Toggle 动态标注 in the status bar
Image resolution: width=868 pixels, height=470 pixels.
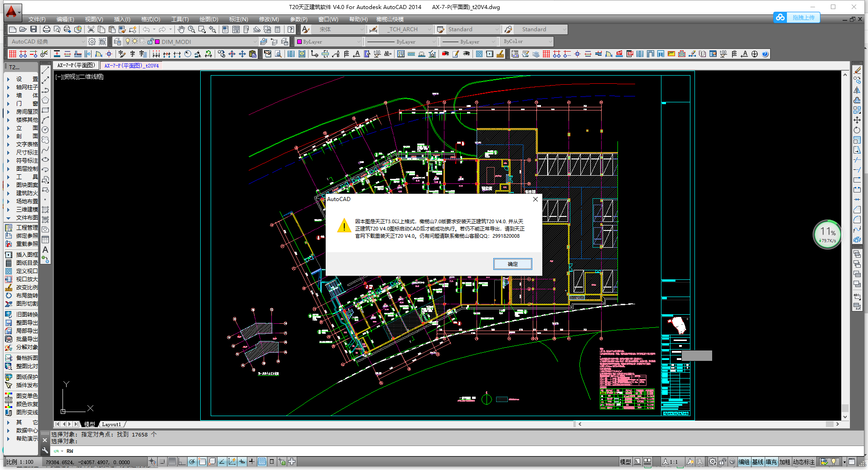tap(804, 462)
